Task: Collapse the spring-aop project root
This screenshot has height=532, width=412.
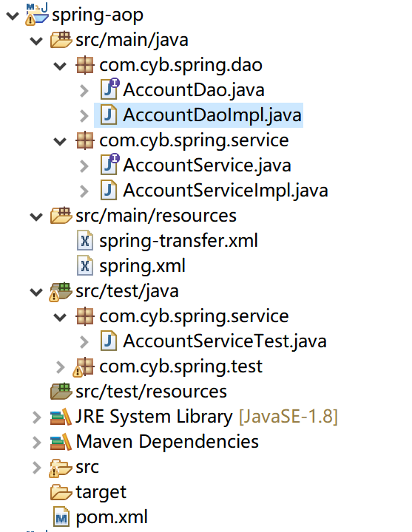Action: [13, 16]
